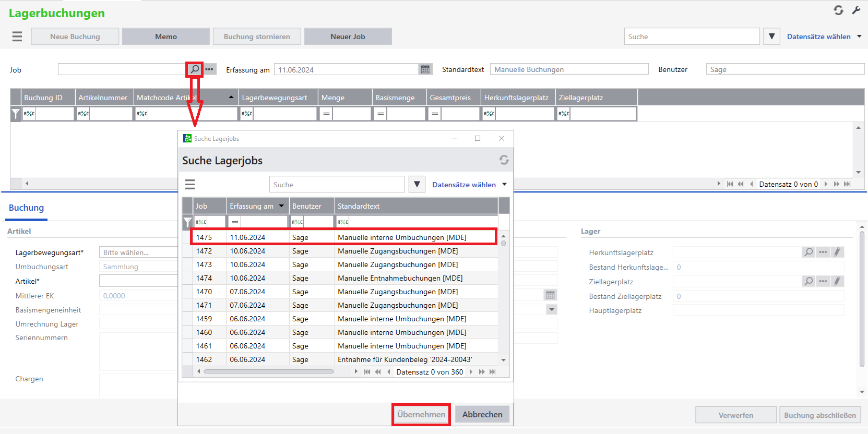Image resolution: width=868 pixels, height=434 pixels.
Task: Click the Übernehmen button
Action: coord(421,415)
